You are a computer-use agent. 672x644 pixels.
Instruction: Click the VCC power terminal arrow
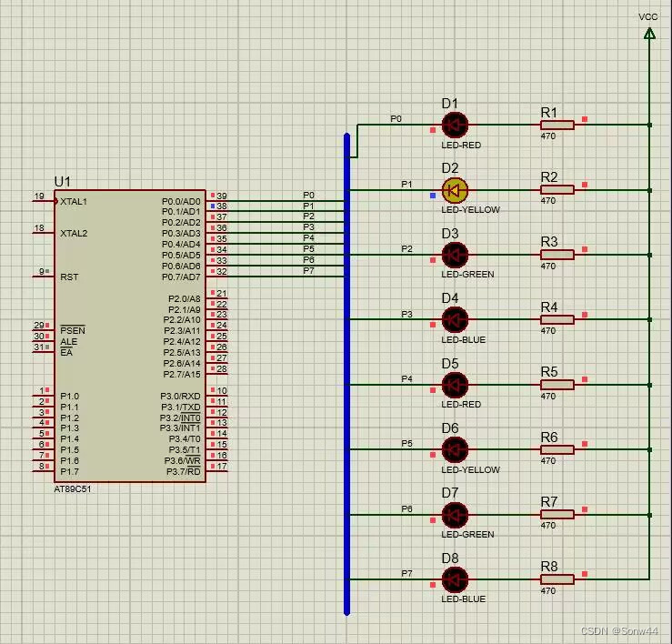pos(649,33)
